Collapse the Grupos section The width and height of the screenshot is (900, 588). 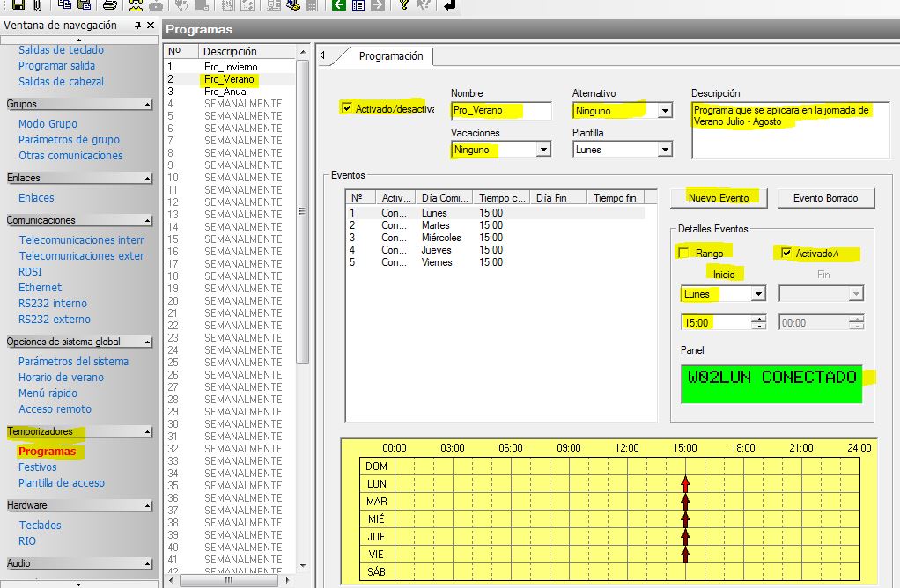point(148,105)
